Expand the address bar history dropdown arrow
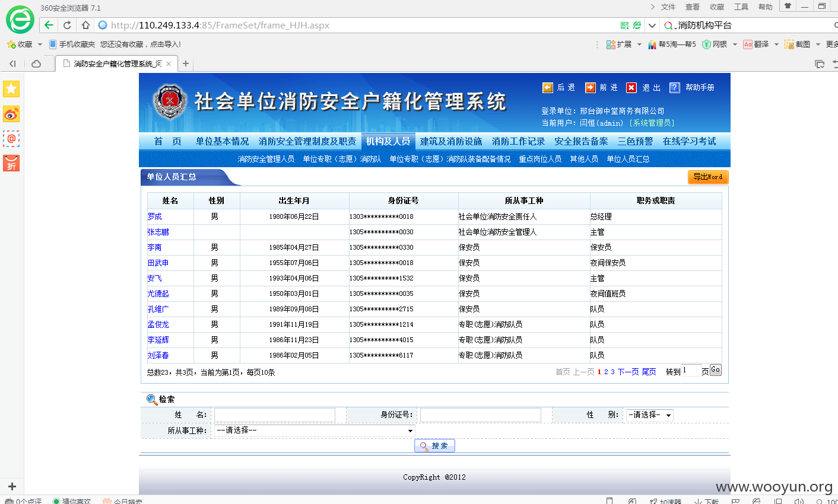 click(652, 25)
